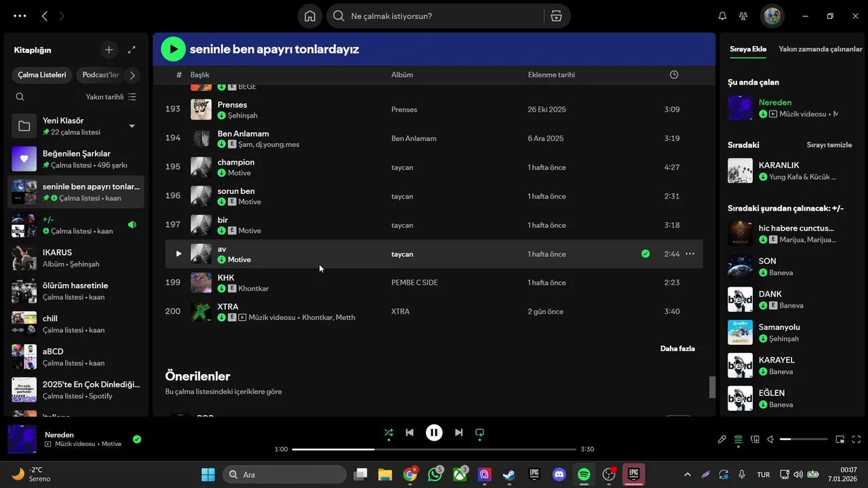This screenshot has height=488, width=868.
Task: Toggle the green checkmark on track av
Action: click(x=646, y=253)
